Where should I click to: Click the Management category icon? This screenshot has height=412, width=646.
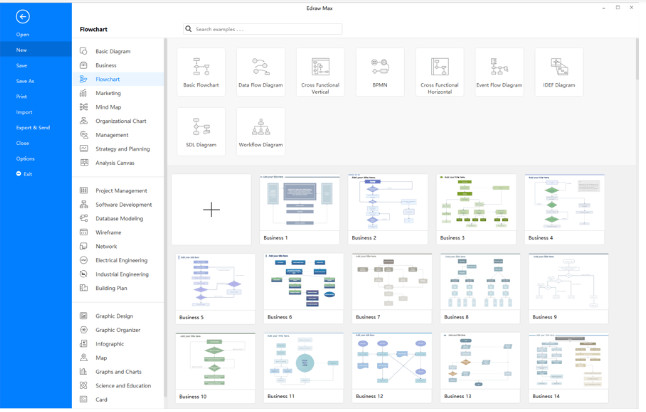click(x=84, y=135)
